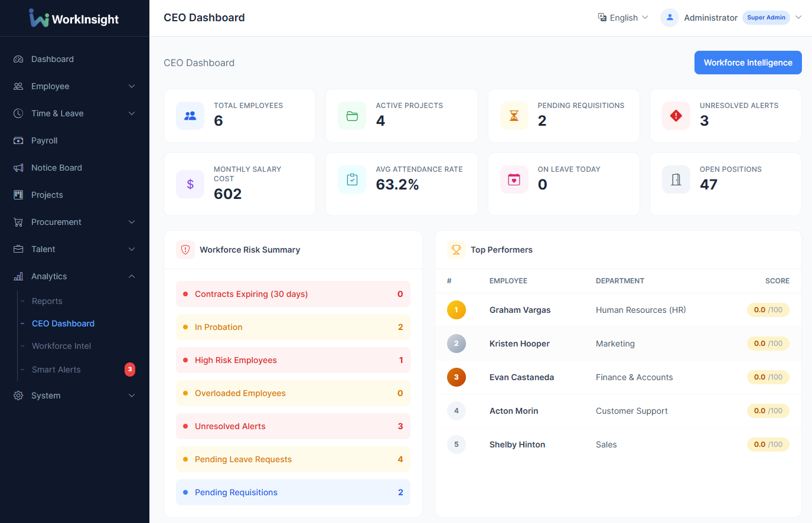Click the Workforce Risk Summary shield icon
Image resolution: width=812 pixels, height=523 pixels.
point(185,250)
